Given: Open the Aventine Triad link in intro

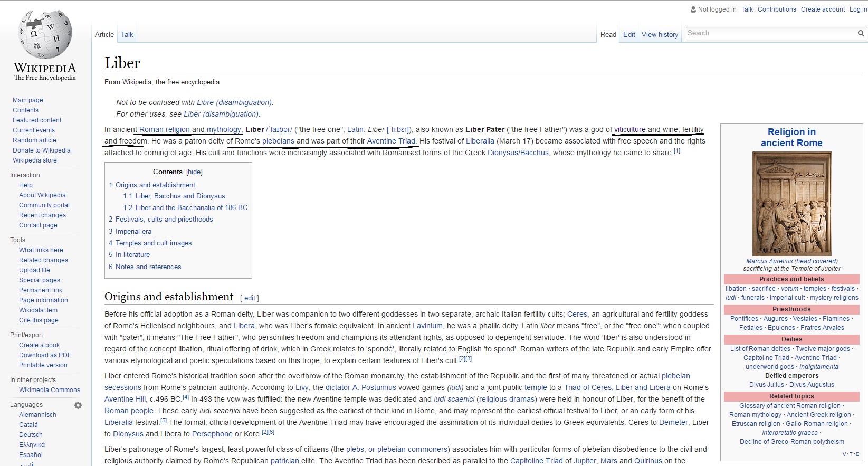Looking at the screenshot, I should tap(391, 141).
